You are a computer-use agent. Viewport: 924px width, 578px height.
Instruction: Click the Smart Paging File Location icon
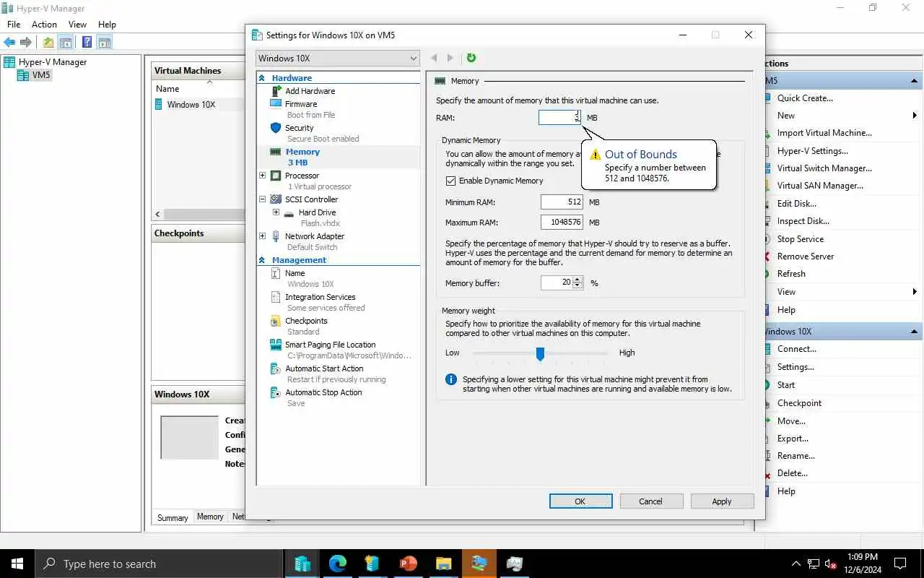point(276,345)
